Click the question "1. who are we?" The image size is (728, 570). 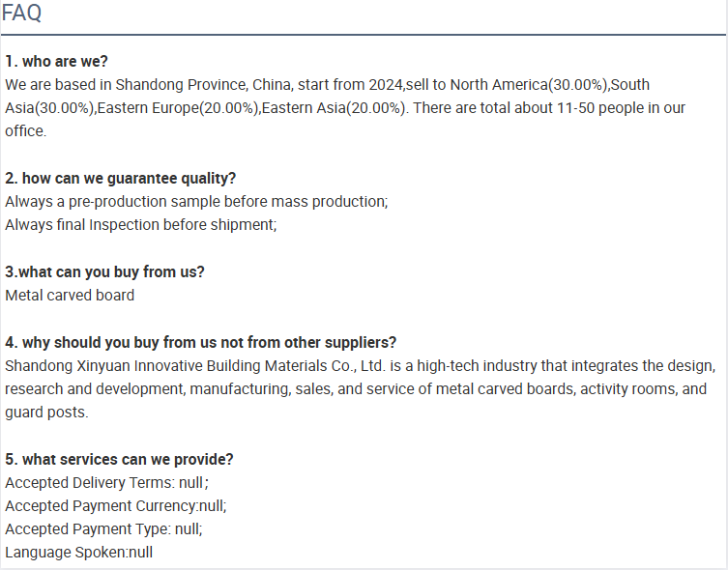pyautogui.click(x=56, y=61)
